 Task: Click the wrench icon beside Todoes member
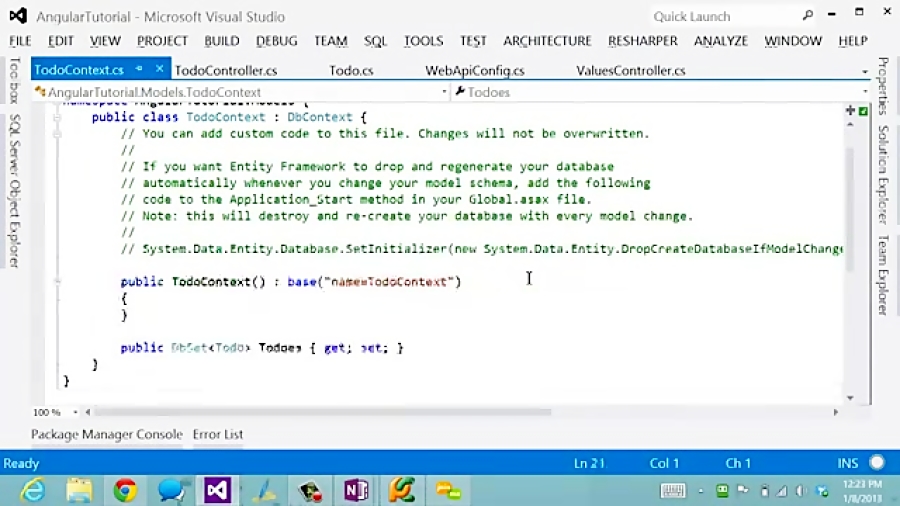coord(460,91)
